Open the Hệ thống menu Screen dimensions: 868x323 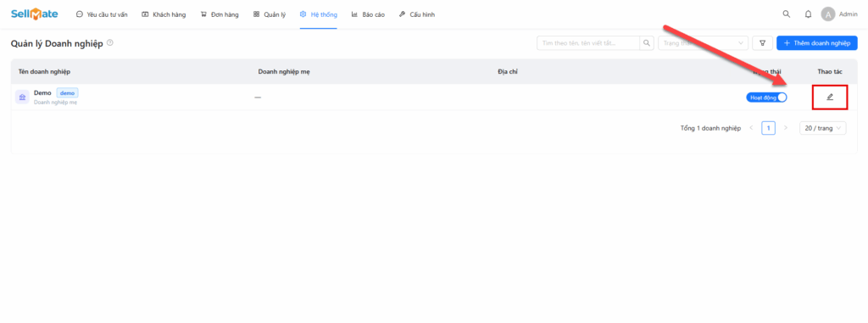click(319, 14)
